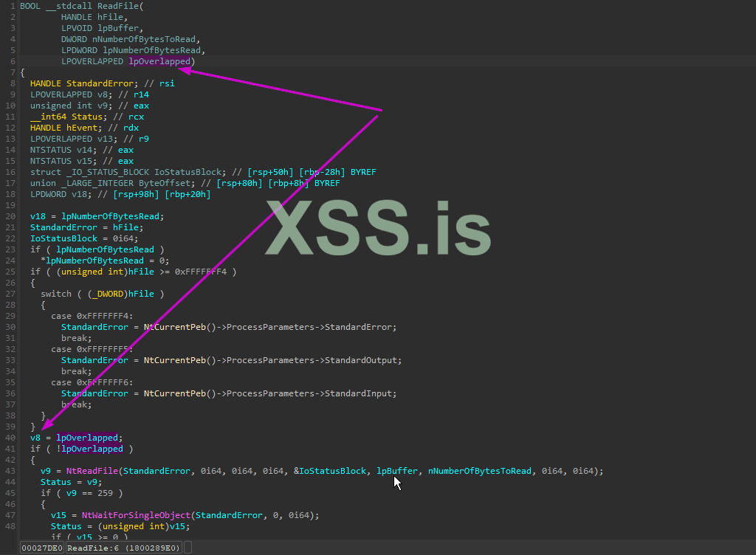The width and height of the screenshot is (756, 555).
Task: Click v18 declaration on line 18
Action: click(79, 194)
